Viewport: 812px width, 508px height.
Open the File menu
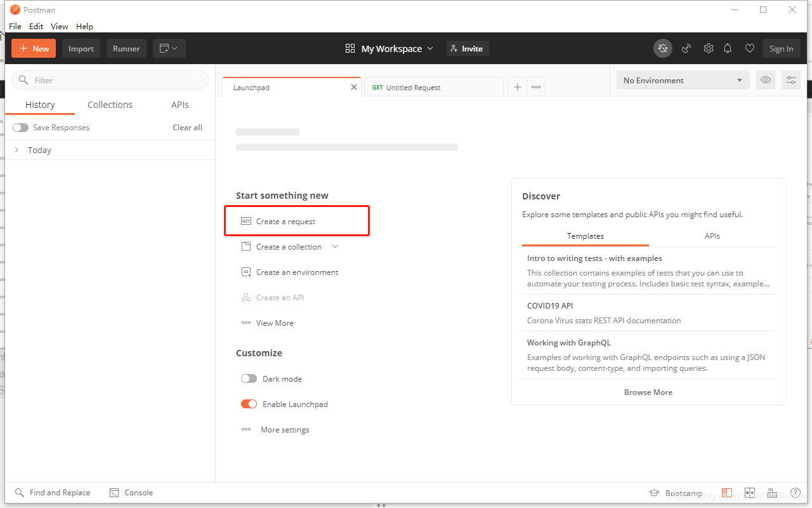click(15, 26)
